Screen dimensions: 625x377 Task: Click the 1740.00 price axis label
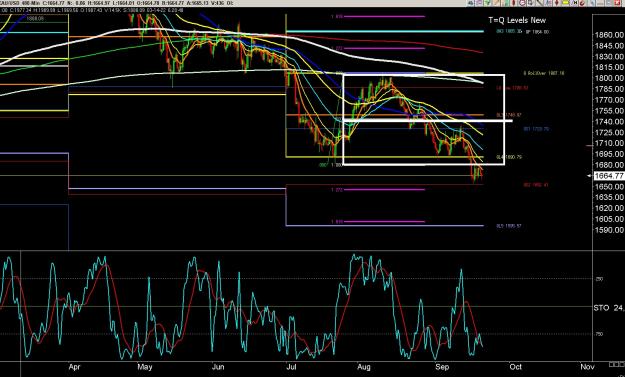[x=609, y=122]
